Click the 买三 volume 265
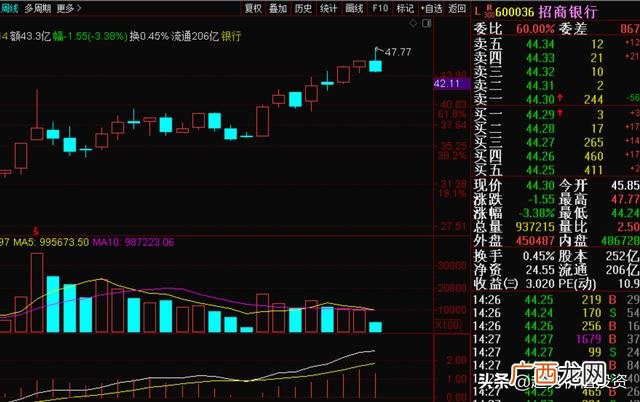Screen dimensions: 640x402 tap(593, 142)
